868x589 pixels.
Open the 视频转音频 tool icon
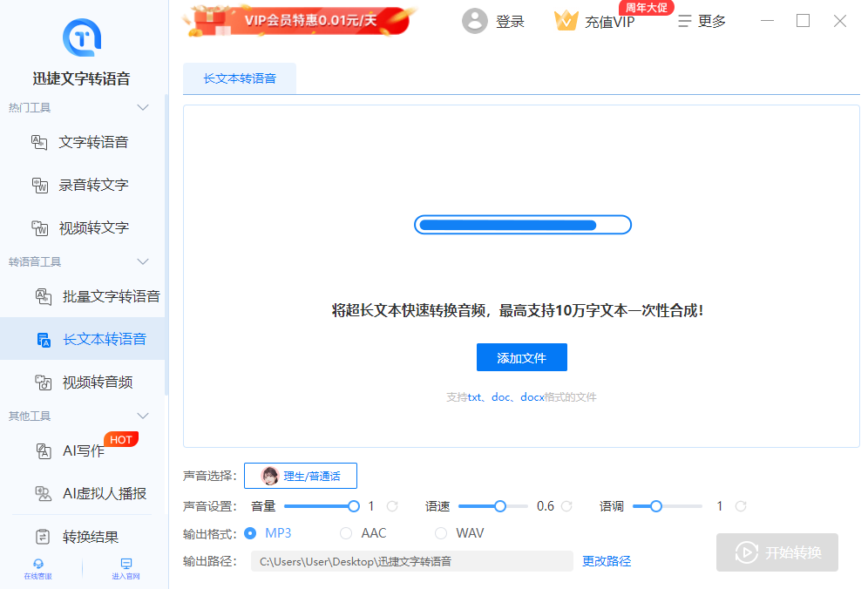[44, 382]
